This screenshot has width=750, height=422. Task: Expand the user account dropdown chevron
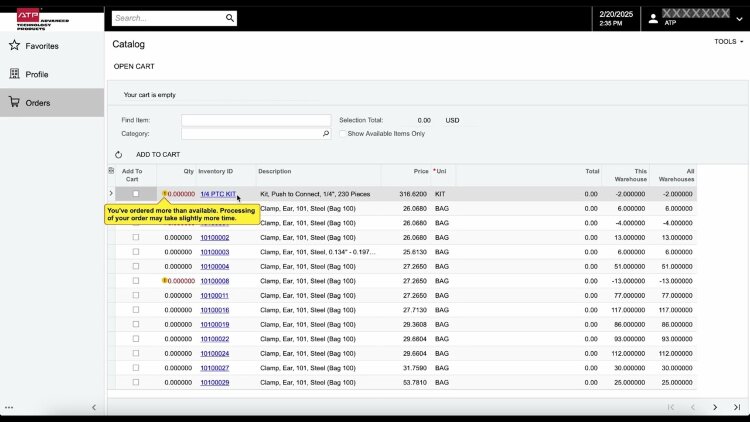coord(739,19)
